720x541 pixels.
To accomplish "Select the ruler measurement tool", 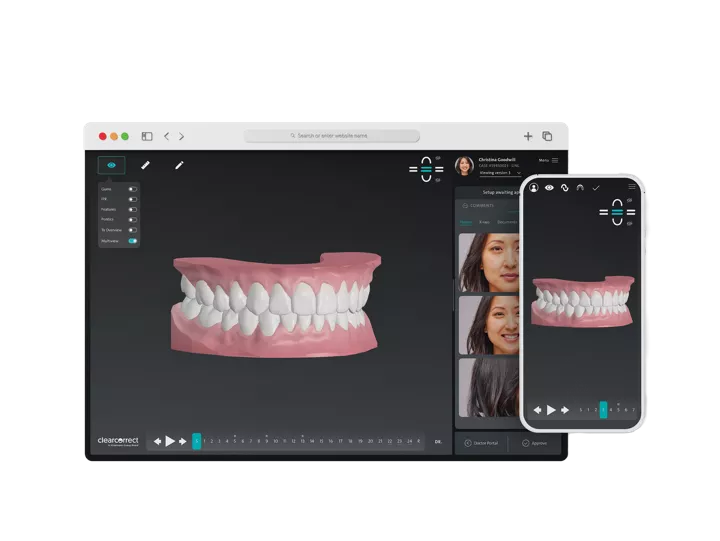I will [145, 165].
